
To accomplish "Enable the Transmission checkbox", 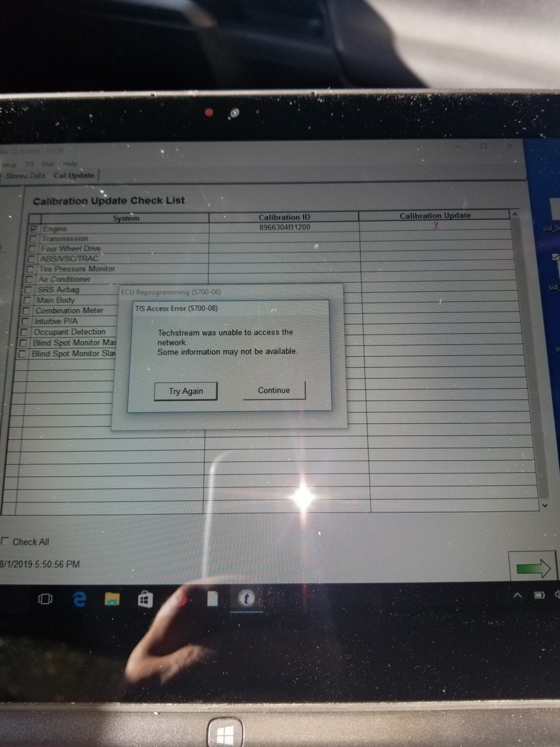I will point(33,239).
